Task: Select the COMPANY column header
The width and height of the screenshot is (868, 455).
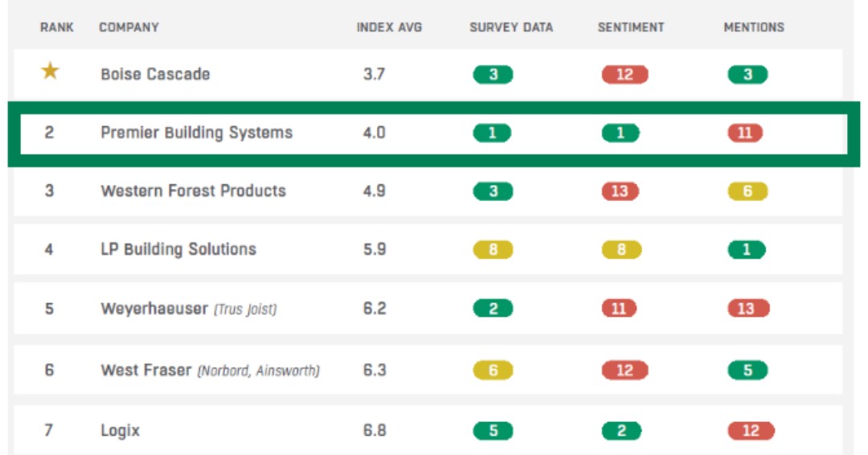Action: (129, 27)
